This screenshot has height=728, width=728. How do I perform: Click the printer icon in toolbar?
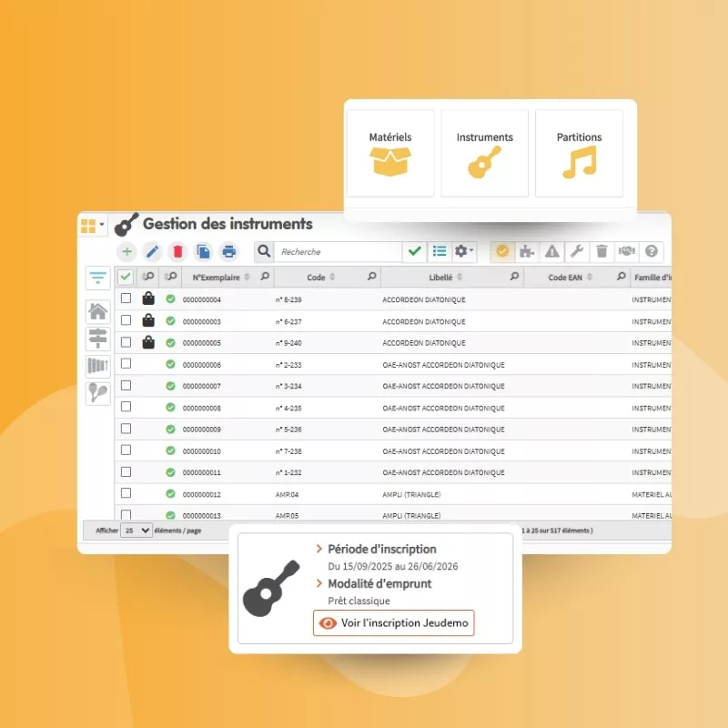pos(229,252)
